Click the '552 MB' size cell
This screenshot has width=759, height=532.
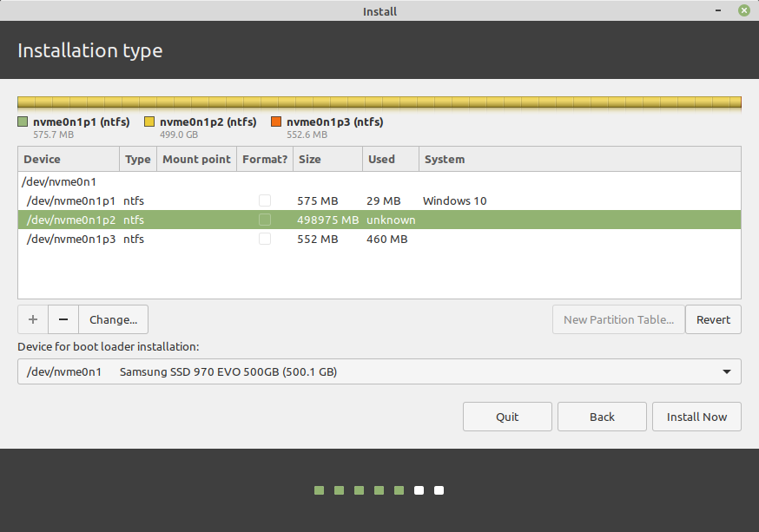pyautogui.click(x=318, y=239)
